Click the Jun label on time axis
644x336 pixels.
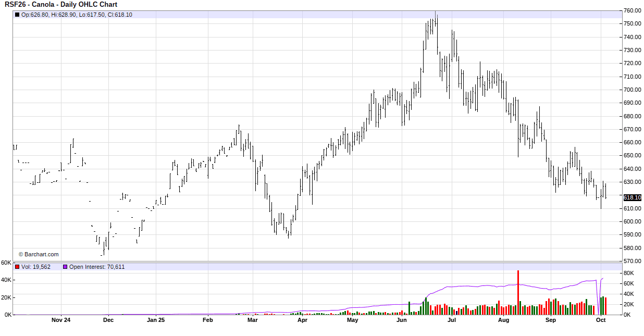tap(402, 320)
